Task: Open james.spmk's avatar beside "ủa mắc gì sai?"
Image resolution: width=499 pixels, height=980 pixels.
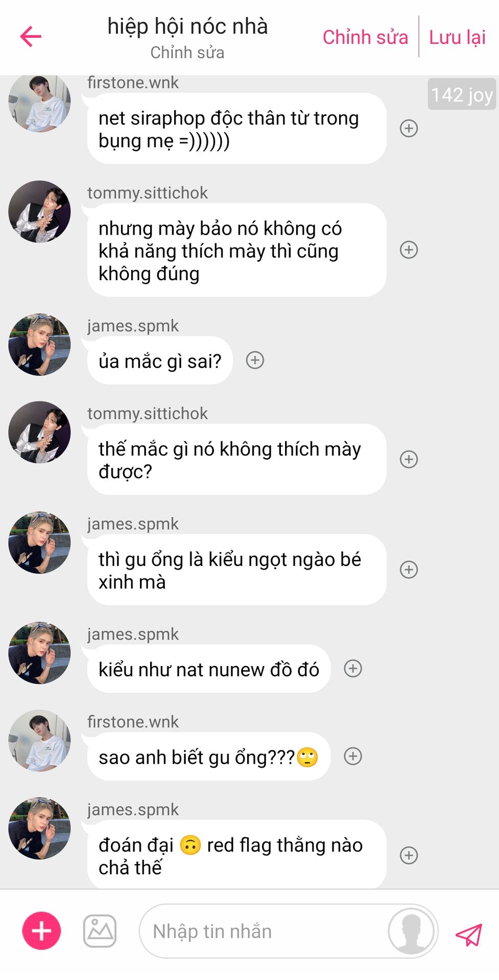Action: [x=39, y=345]
